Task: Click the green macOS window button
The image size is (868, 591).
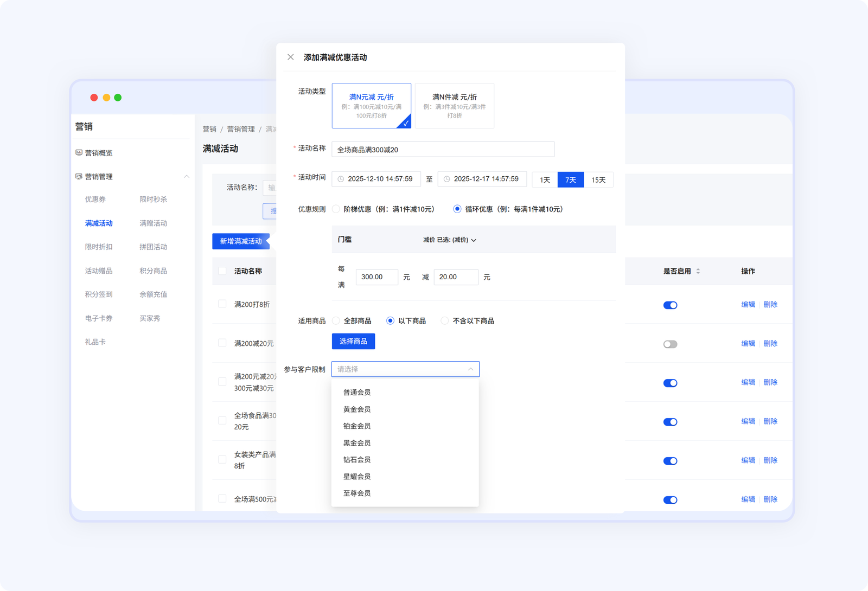Action: click(118, 98)
